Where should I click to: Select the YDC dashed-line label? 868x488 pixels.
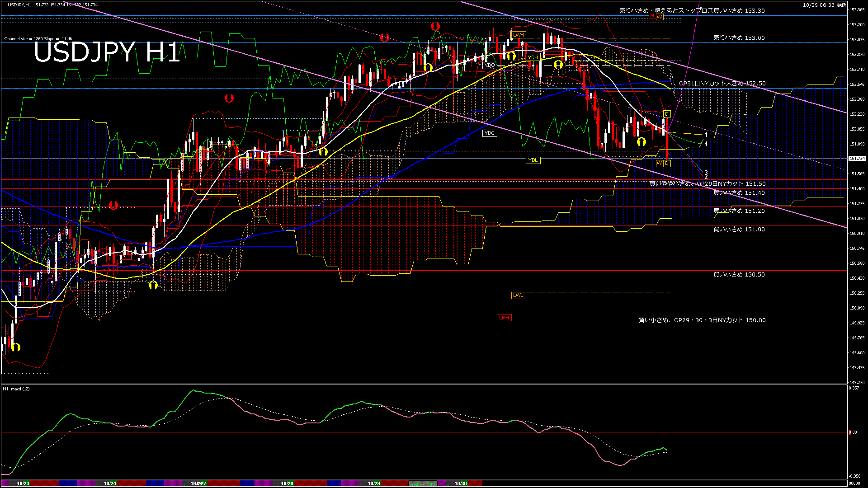click(x=489, y=133)
